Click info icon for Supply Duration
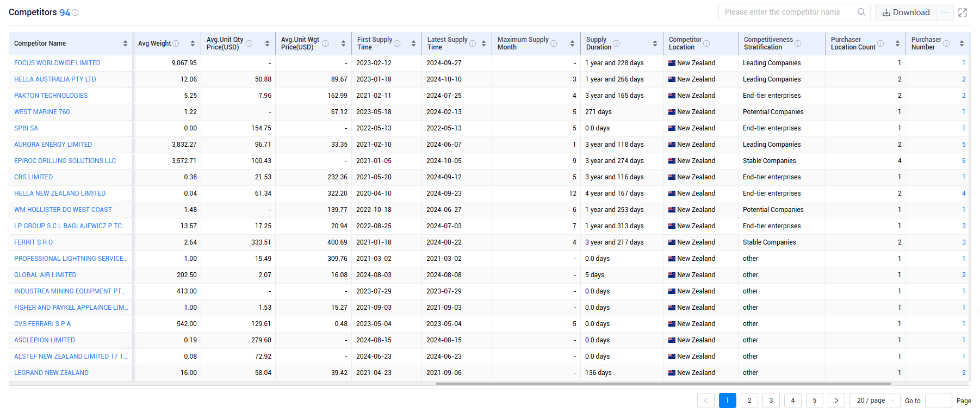The height and width of the screenshot is (413, 980). pos(616,43)
